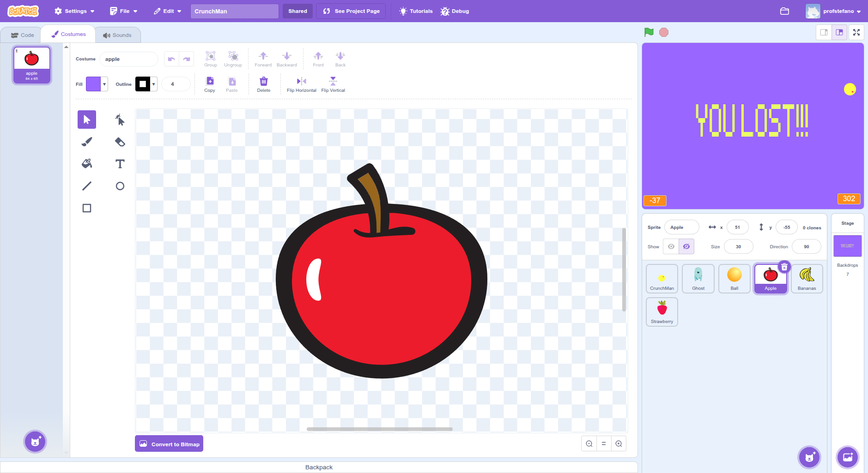Hide the sprite using crossed-eye button

coord(686,246)
